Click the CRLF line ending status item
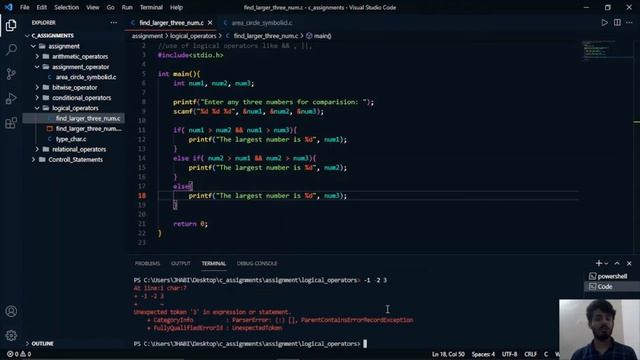Image resolution: width=640 pixels, height=360 pixels. [x=530, y=354]
